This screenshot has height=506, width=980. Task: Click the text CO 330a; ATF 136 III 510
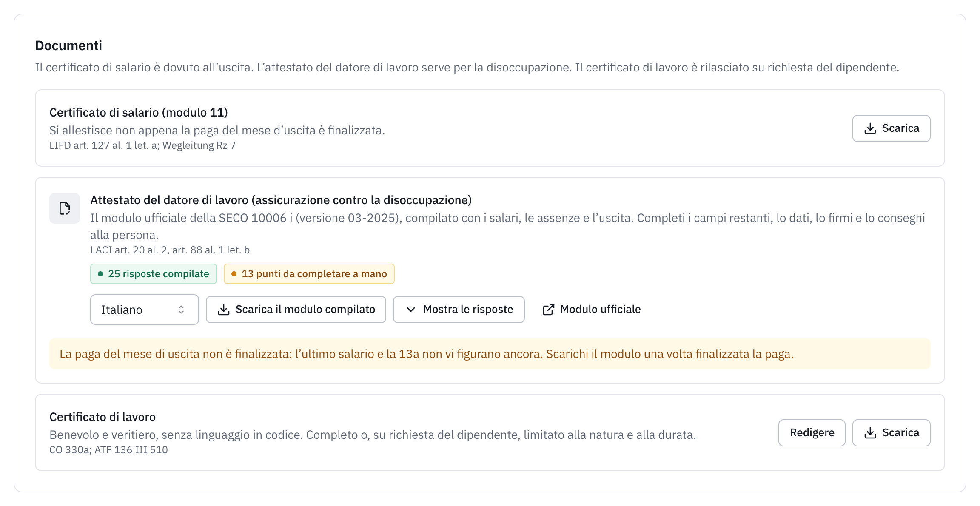point(108,450)
